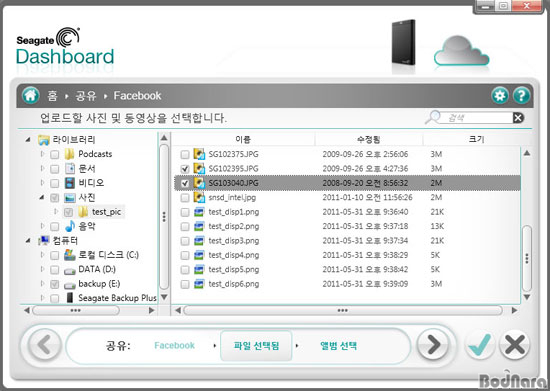This screenshot has height=391, width=550.
Task: Click the DATA (D:) drive icon
Action: click(x=70, y=270)
